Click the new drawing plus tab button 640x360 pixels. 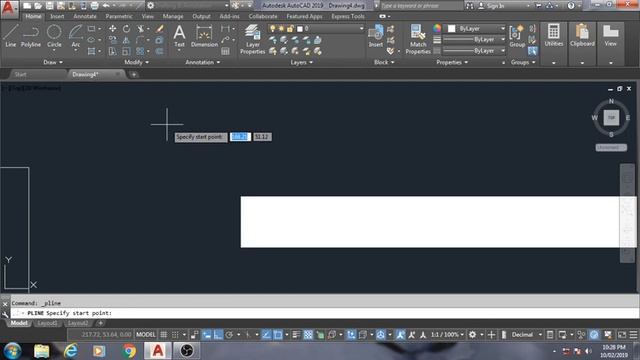point(134,74)
